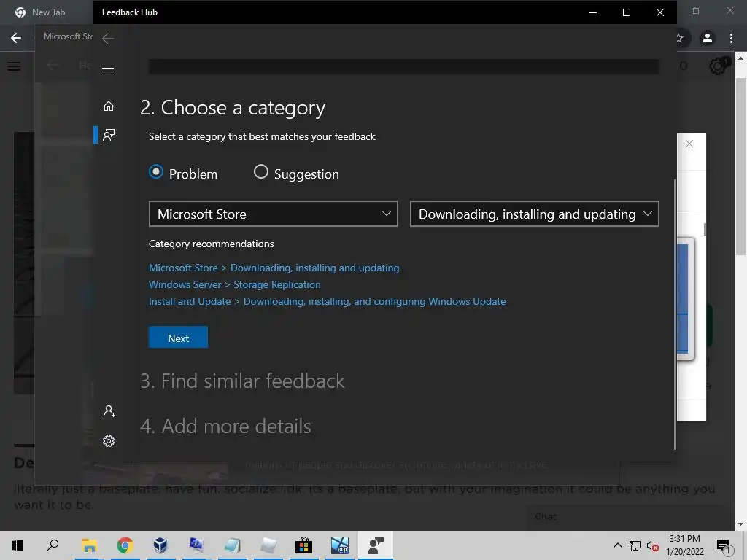Image resolution: width=747 pixels, height=560 pixels.
Task: Open Chrome from the taskbar
Action: [125, 545]
